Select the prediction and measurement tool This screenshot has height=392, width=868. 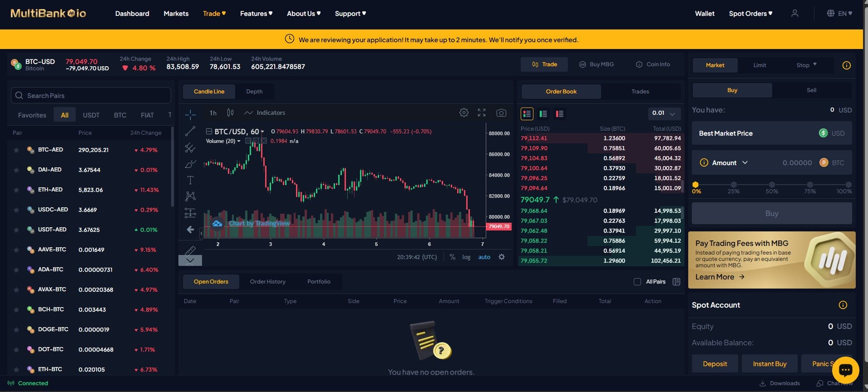(x=190, y=212)
